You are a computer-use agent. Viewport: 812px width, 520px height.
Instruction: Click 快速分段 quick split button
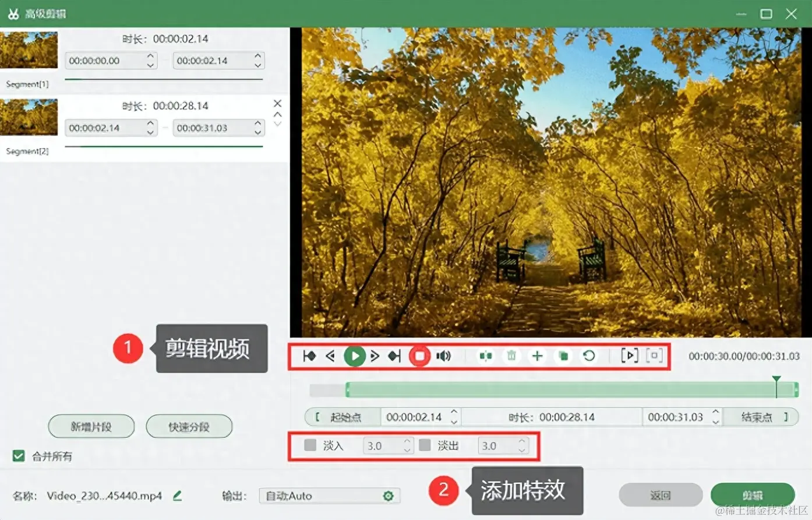point(189,427)
